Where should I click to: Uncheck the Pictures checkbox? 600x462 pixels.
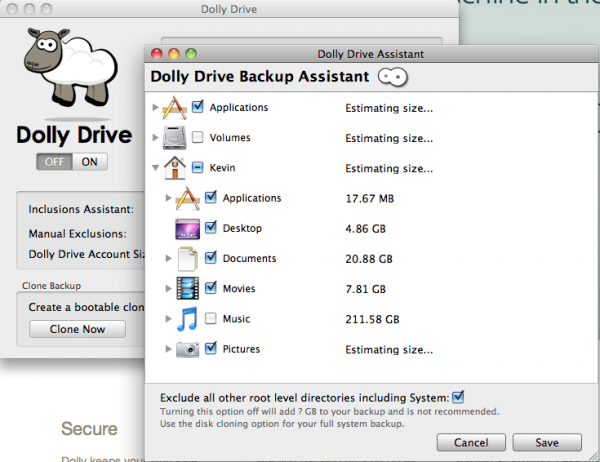pos(210,348)
